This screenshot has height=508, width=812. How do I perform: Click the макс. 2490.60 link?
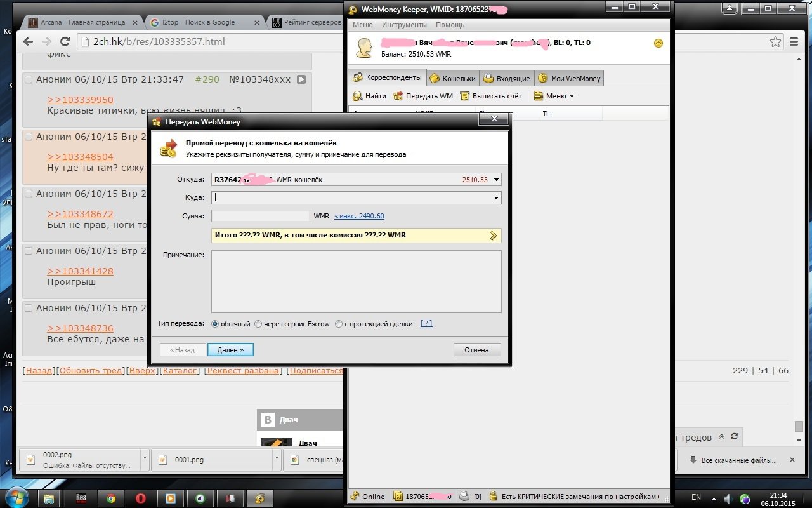tap(359, 216)
